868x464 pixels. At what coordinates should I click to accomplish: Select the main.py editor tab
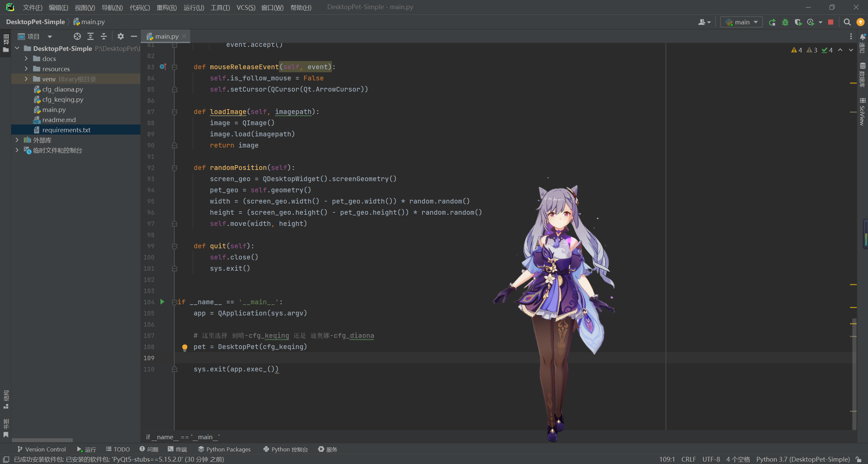[x=166, y=36]
